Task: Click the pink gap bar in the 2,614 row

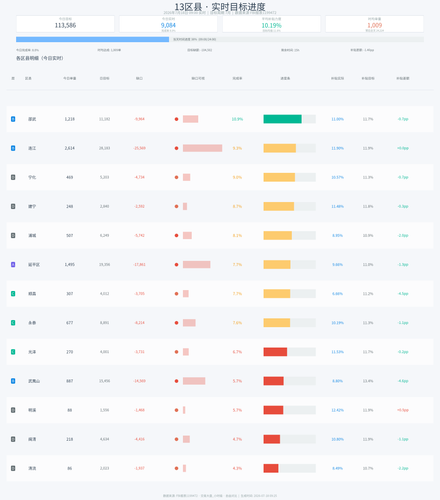Action: [x=202, y=148]
